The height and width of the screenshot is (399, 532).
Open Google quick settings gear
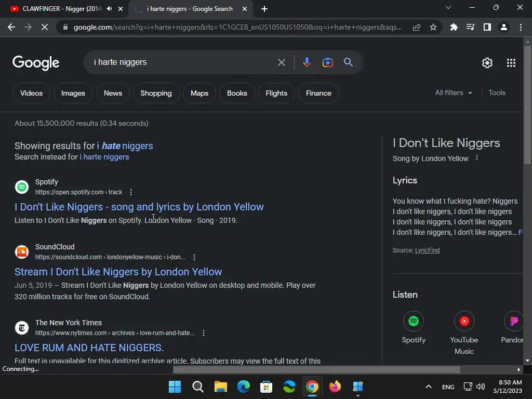click(487, 63)
